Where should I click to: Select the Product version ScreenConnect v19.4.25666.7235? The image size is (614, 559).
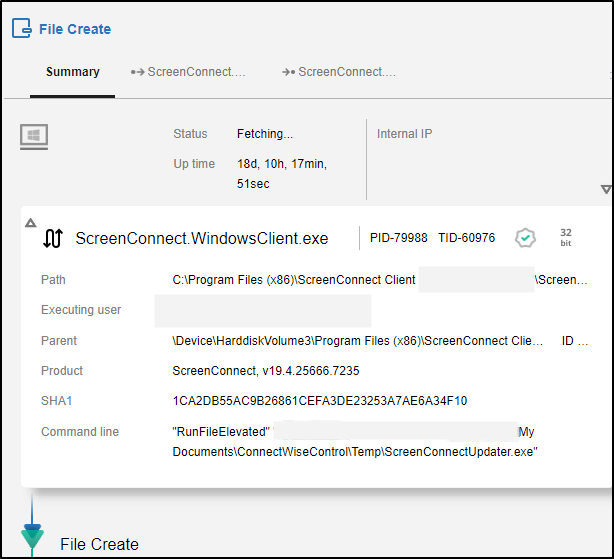tap(266, 371)
